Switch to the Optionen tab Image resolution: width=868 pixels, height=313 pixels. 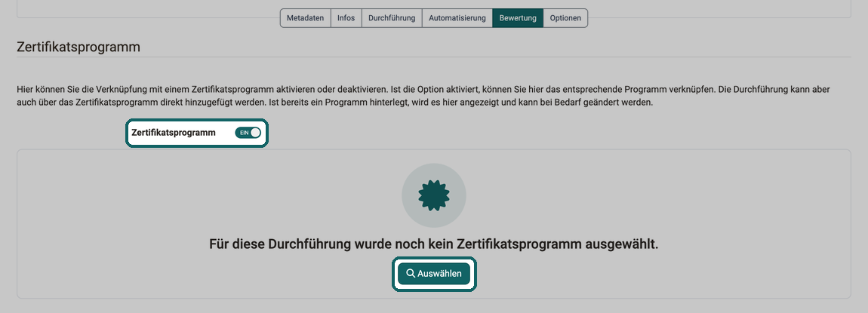pyautogui.click(x=565, y=17)
